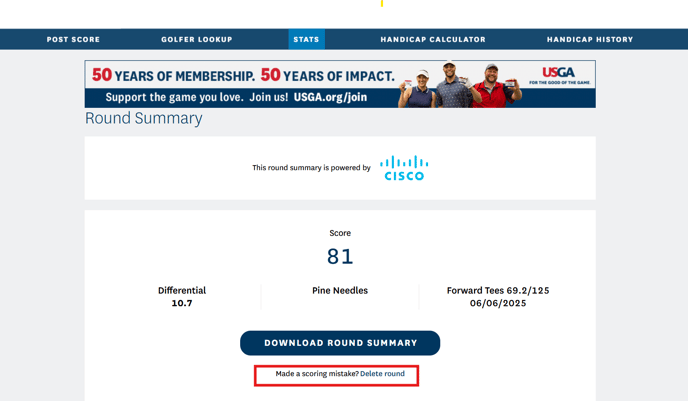Click the Pine Needles course name
The height and width of the screenshot is (401, 688).
point(340,291)
